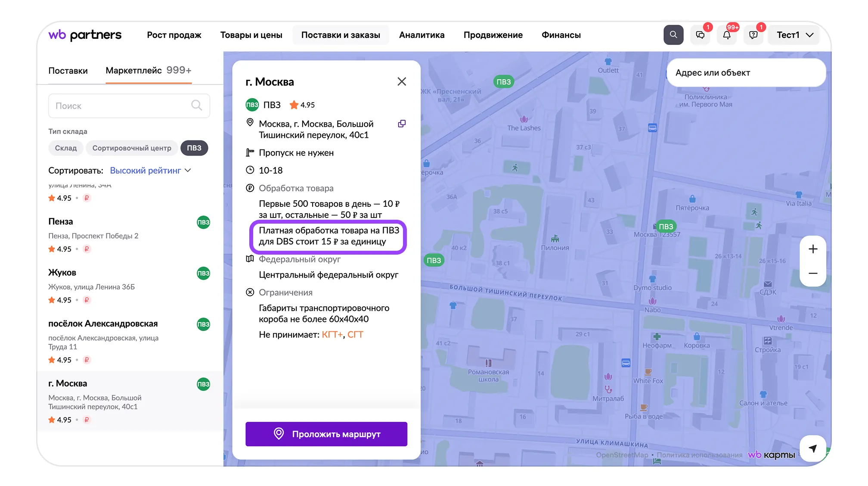Close the г. Москва details card
Image resolution: width=868 pixels, height=486 pixels.
click(402, 81)
